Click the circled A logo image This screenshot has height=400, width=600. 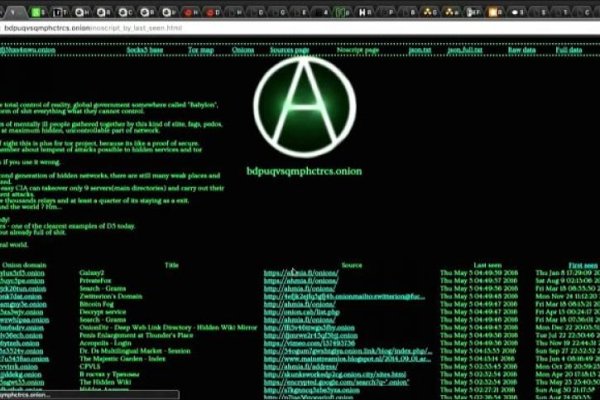pos(305,107)
